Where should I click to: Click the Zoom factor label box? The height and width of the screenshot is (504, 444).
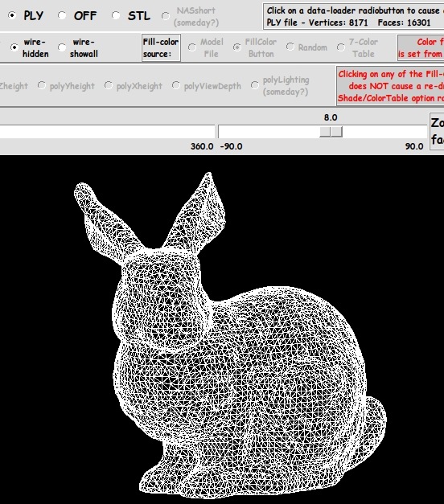pyautogui.click(x=437, y=131)
